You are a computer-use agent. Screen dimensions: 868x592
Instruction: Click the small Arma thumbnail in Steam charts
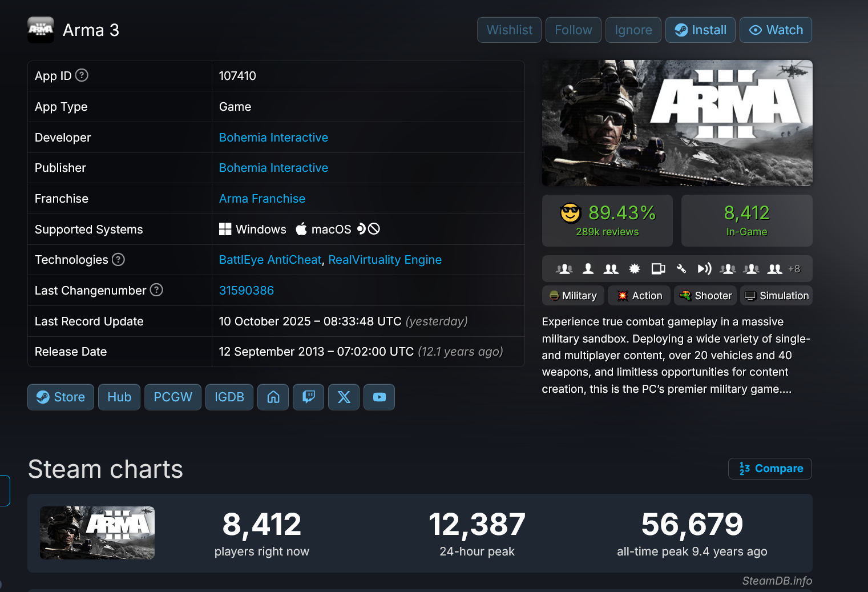pyautogui.click(x=97, y=533)
